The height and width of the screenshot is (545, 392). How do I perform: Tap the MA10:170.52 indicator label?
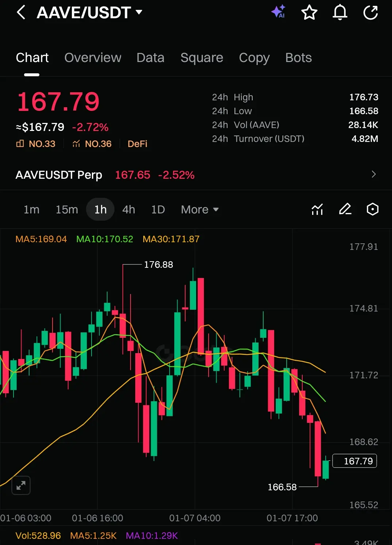(105, 239)
